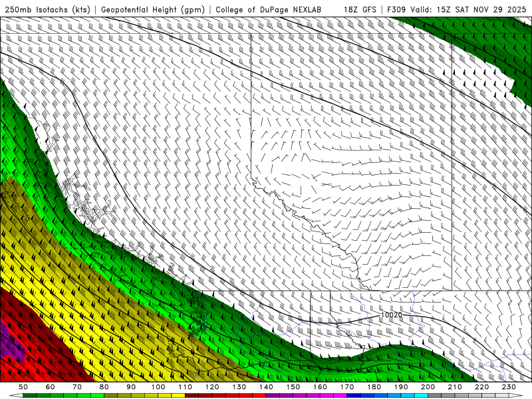Click the "10020" height contour label
This screenshot has width=532, height=399.
(x=391, y=315)
